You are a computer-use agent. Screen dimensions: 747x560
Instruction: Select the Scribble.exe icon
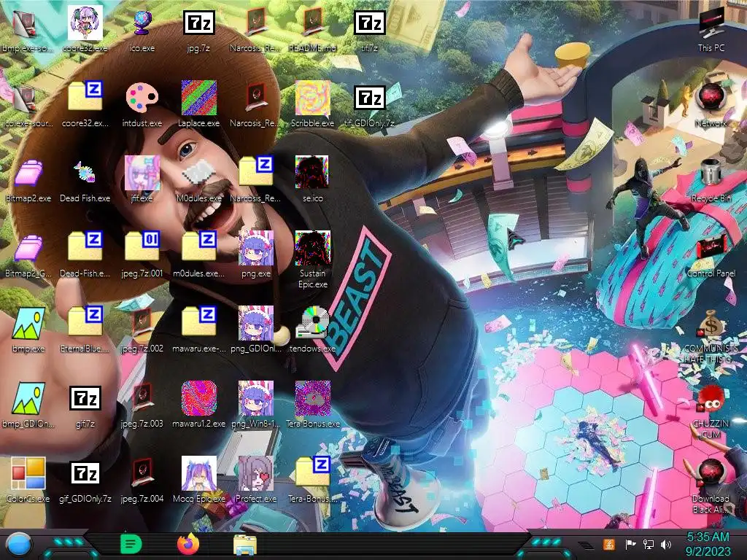(x=312, y=98)
